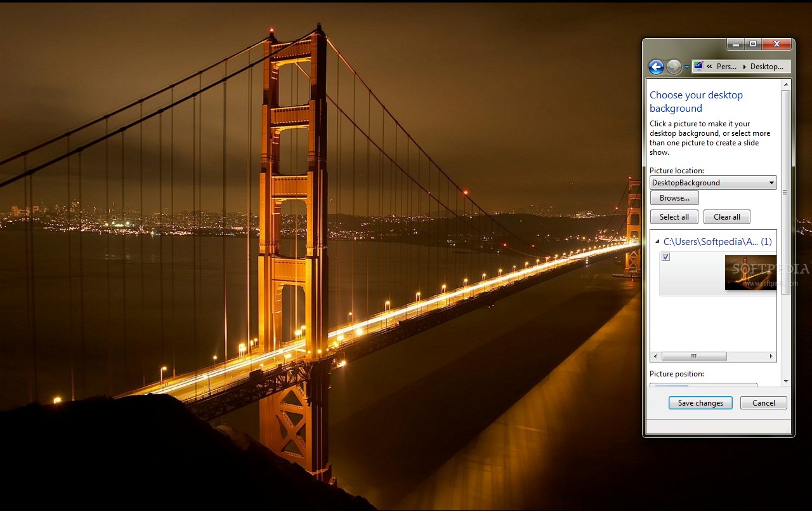Click the dialog's vertical scroll down arrow
The image size is (812, 511).
786,381
